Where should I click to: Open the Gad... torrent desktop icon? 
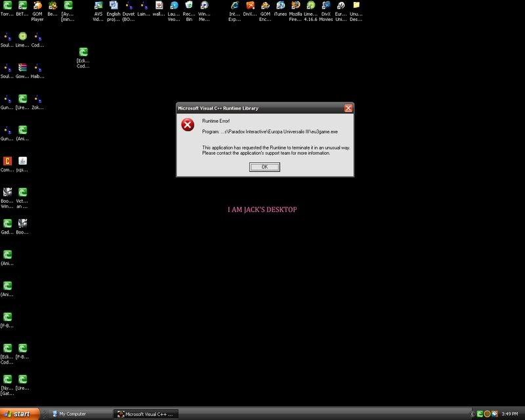pyautogui.click(x=7, y=227)
